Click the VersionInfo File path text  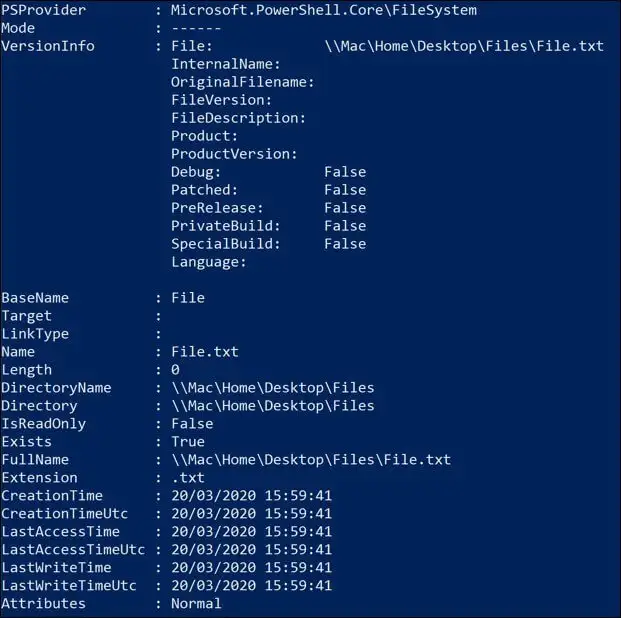tap(464, 46)
